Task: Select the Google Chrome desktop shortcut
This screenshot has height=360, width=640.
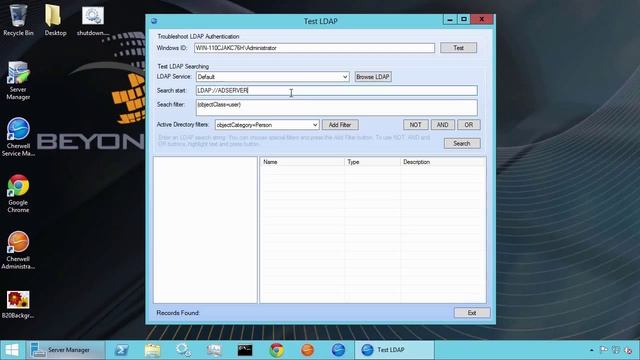Action: pos(18,194)
